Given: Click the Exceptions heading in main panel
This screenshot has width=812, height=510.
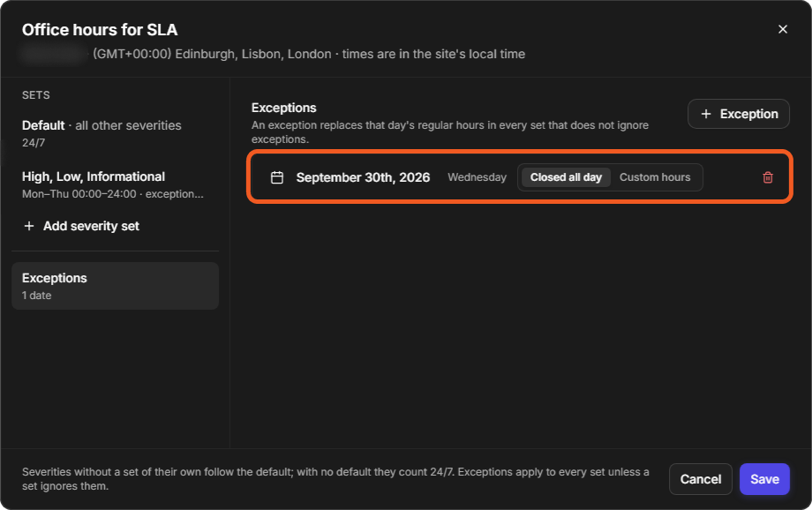Looking at the screenshot, I should pyautogui.click(x=284, y=108).
